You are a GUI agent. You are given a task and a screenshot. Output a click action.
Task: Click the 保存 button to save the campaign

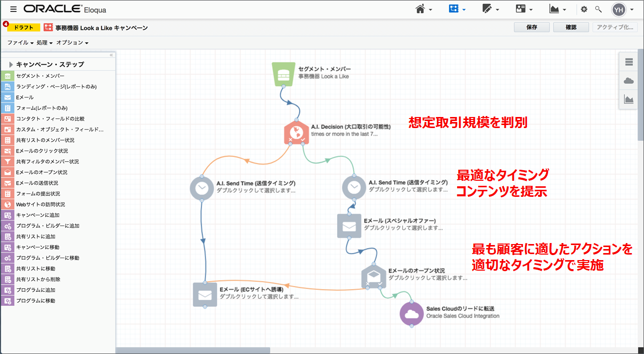[531, 27]
